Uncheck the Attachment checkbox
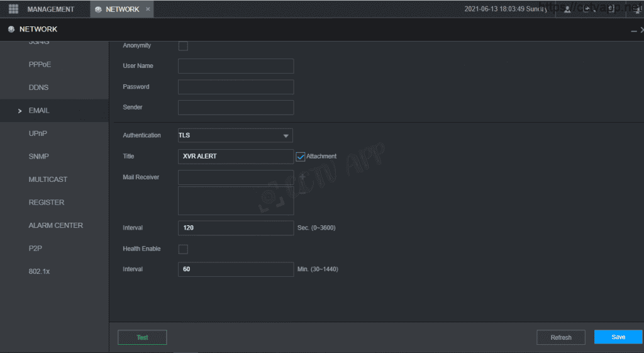The height and width of the screenshot is (353, 644). point(301,157)
